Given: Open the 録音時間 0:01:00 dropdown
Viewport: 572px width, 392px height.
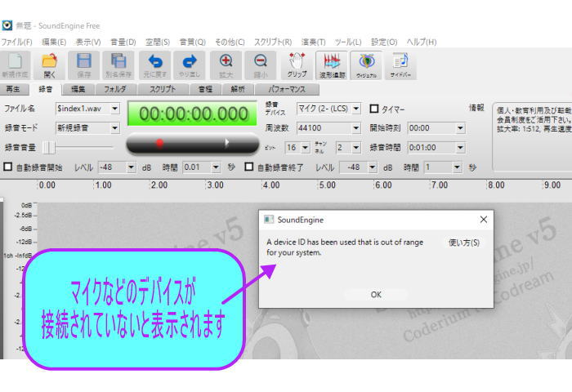Looking at the screenshot, I should (x=460, y=147).
